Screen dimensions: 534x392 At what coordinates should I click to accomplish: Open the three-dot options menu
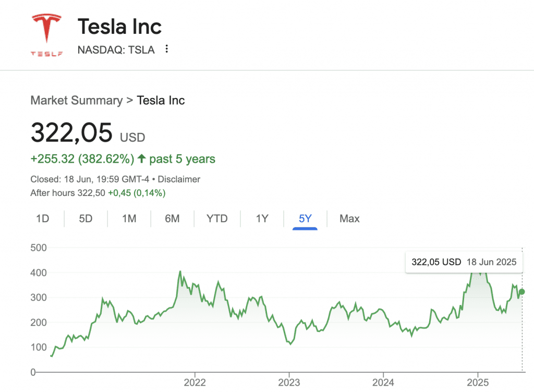point(167,50)
